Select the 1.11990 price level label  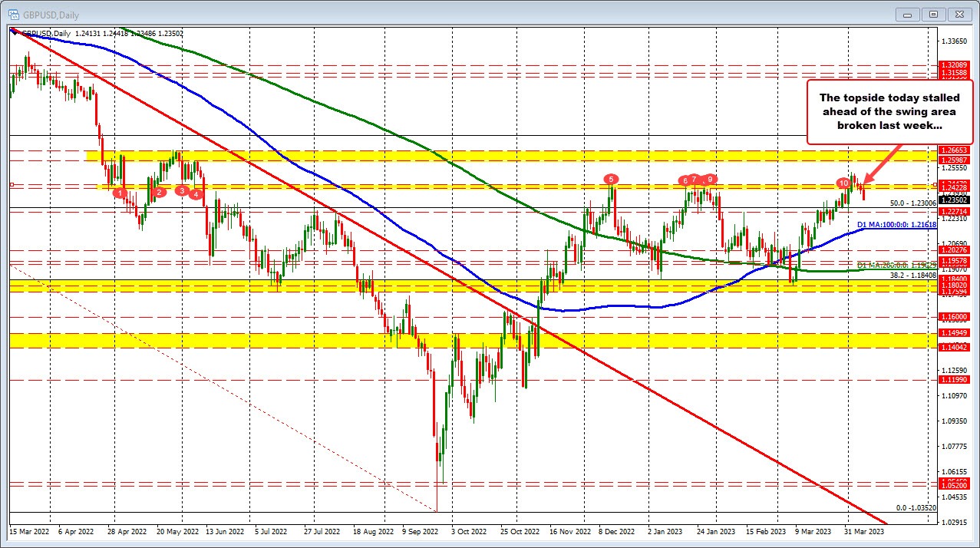click(955, 380)
